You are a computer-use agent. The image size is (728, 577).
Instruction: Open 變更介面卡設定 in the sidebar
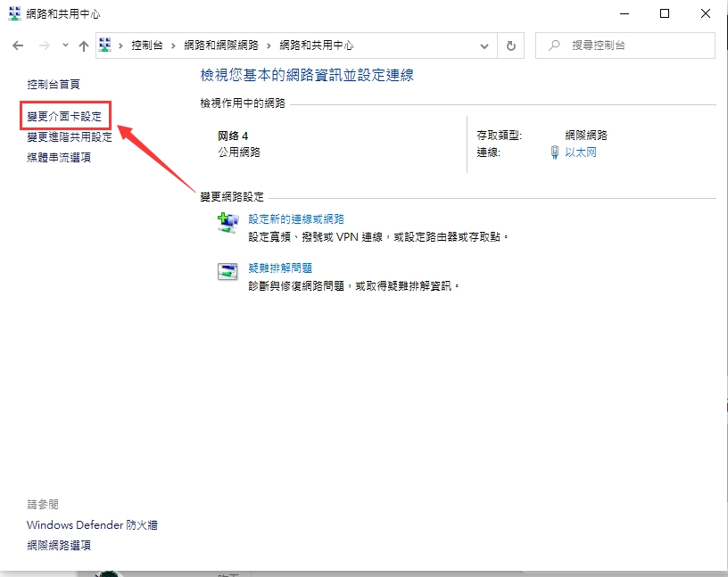(64, 117)
